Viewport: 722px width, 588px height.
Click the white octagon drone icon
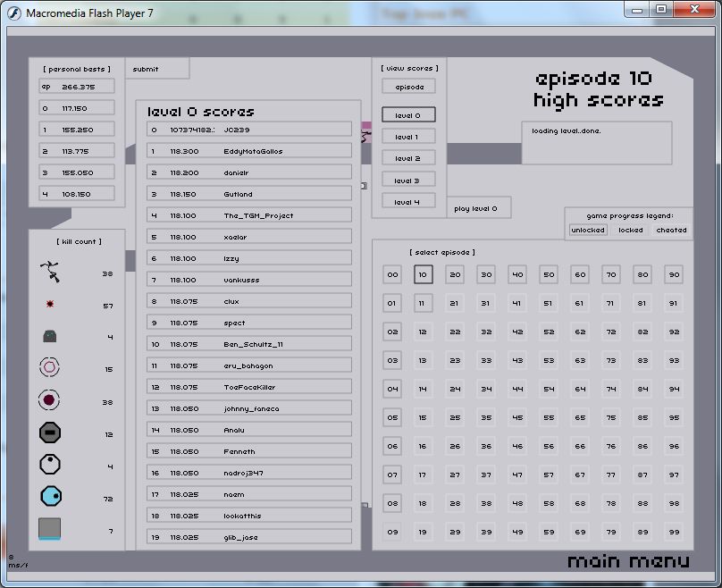click(x=50, y=465)
